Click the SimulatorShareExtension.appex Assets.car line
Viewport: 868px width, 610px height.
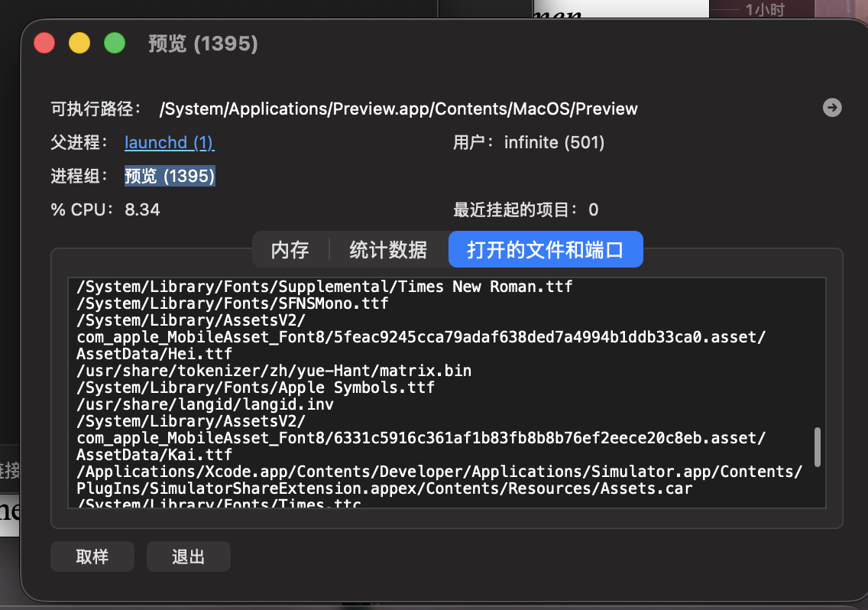pos(385,488)
